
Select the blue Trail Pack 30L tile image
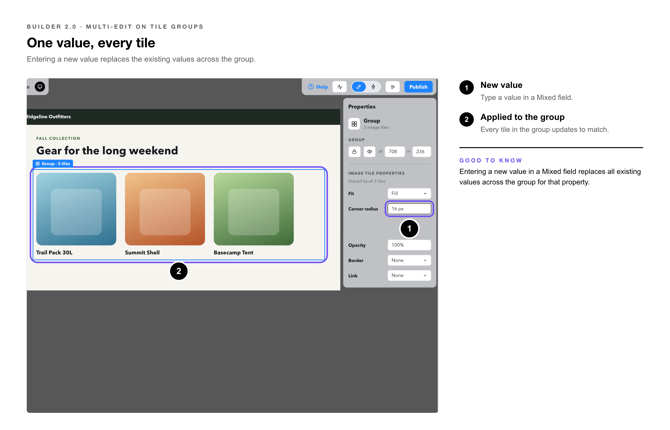click(x=76, y=209)
